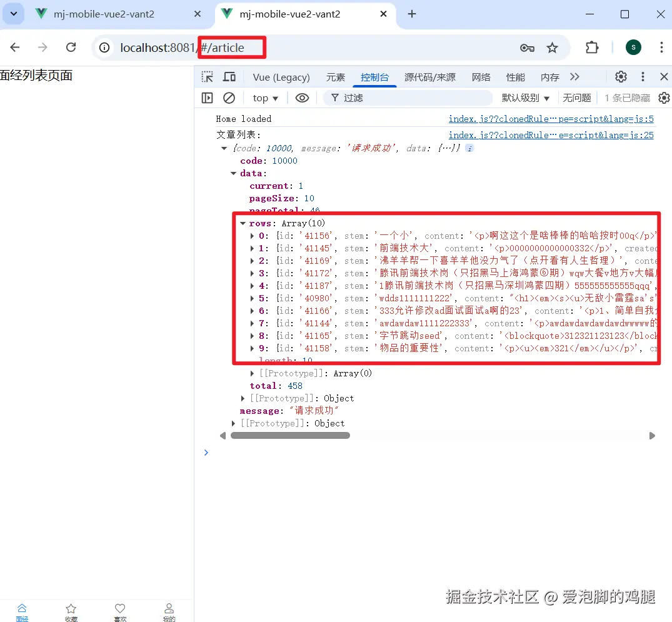
Task: Open the 我的 profile tab
Action: point(169,612)
